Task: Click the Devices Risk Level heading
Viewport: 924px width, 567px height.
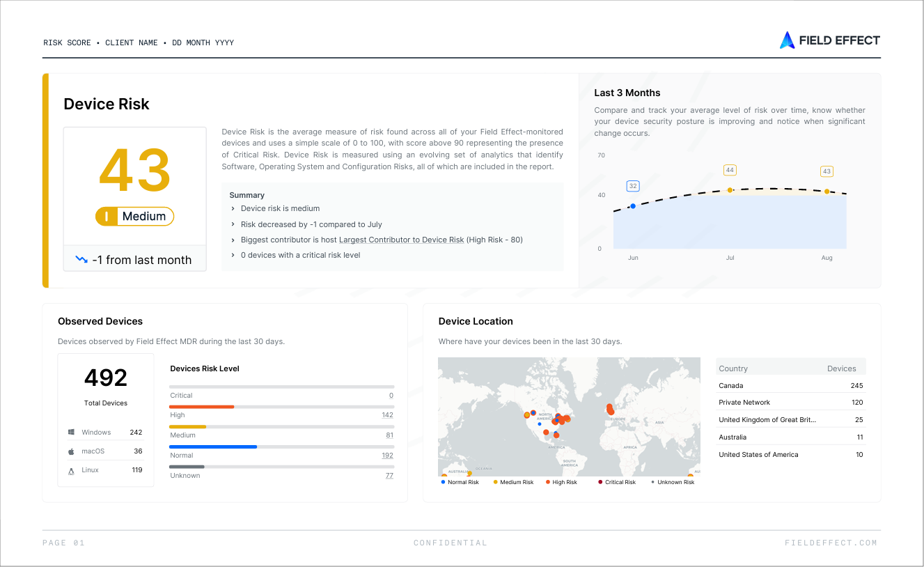Action: click(205, 368)
